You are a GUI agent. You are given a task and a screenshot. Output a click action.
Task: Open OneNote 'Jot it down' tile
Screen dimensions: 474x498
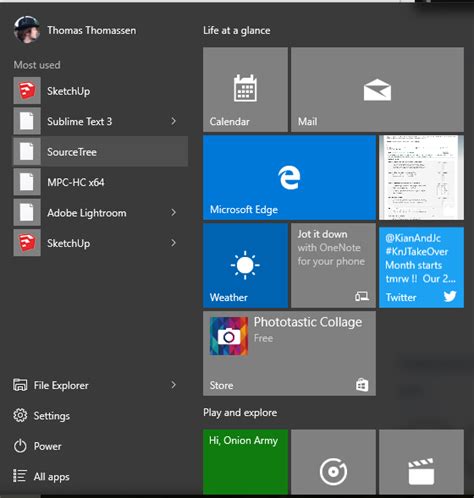[333, 265]
